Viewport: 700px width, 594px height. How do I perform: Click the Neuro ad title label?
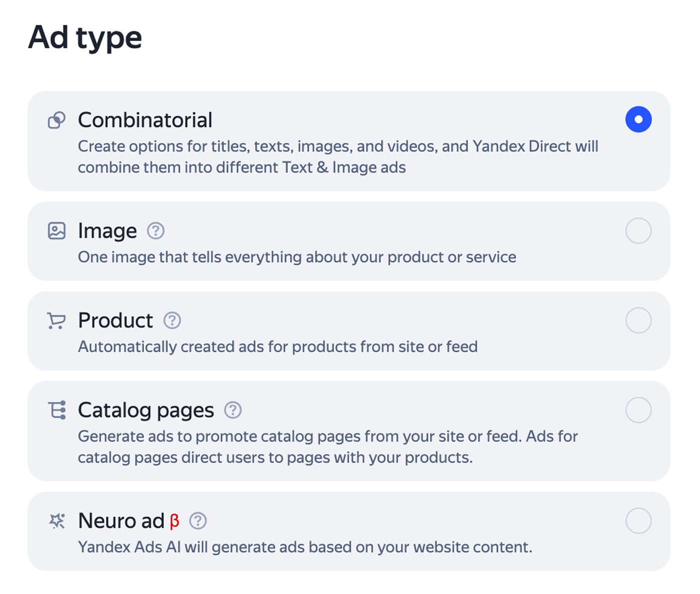(121, 521)
